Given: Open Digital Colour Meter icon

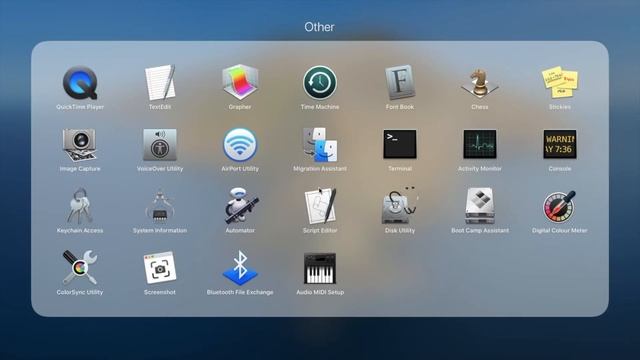Looking at the screenshot, I should [x=560, y=207].
